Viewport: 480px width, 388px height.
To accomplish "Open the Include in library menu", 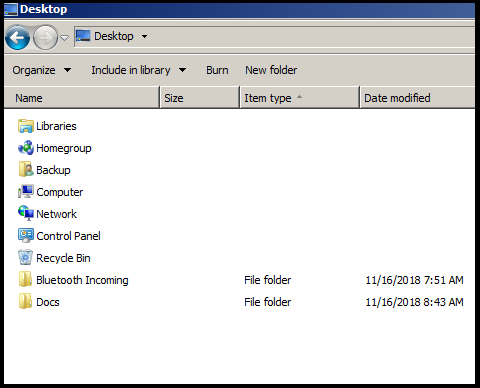I will (139, 70).
